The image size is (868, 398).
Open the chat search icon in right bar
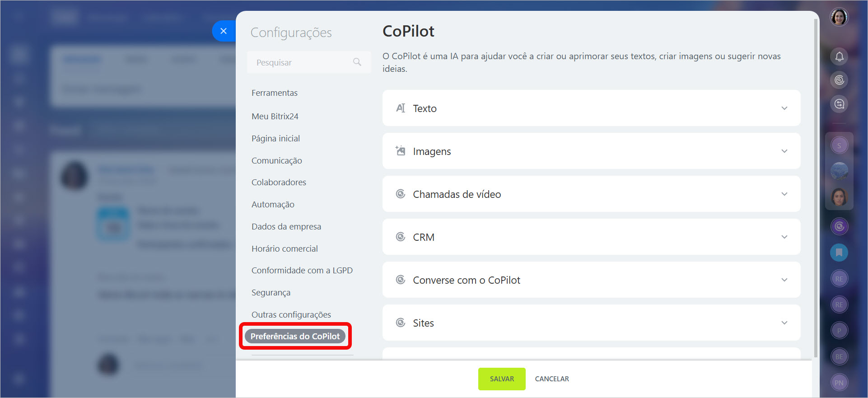click(839, 104)
